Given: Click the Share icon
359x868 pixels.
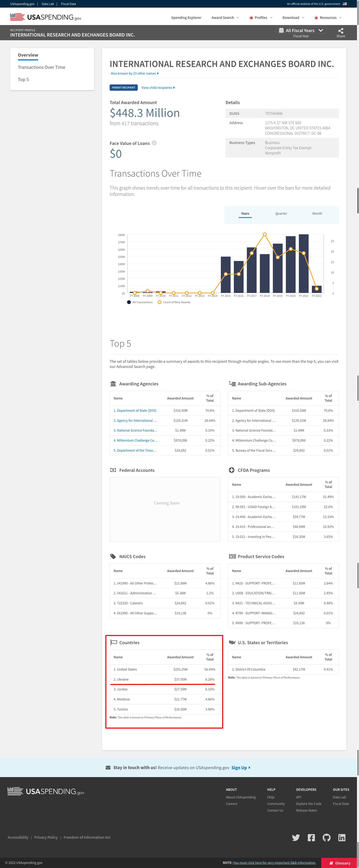Looking at the screenshot, I should click(340, 30).
